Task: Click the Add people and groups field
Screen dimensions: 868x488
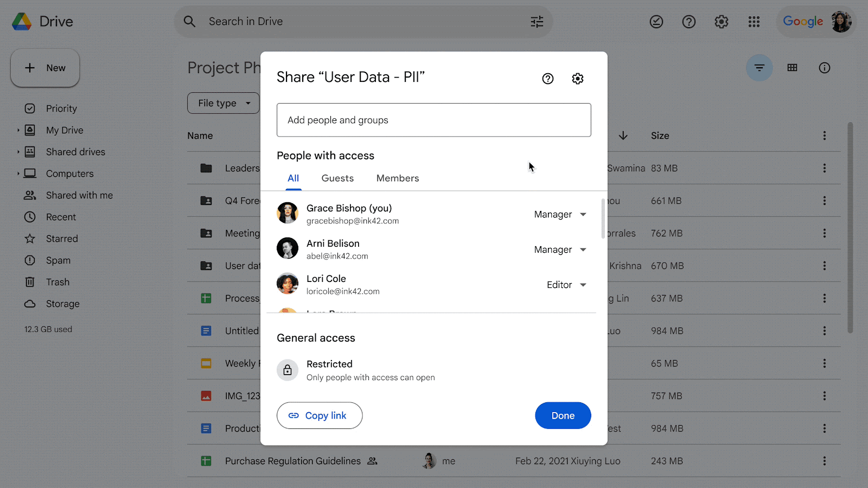Action: [x=433, y=120]
